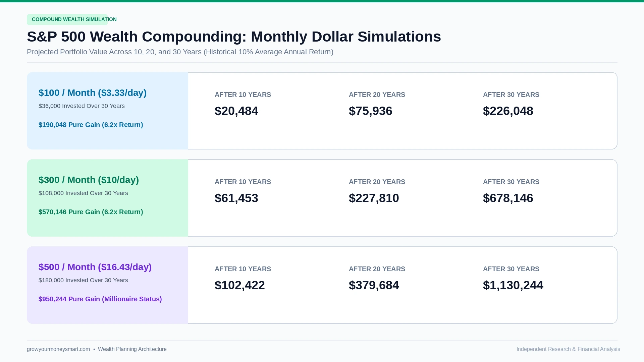
Task: Select the $102,422 ten-year value
Action: click(x=240, y=285)
